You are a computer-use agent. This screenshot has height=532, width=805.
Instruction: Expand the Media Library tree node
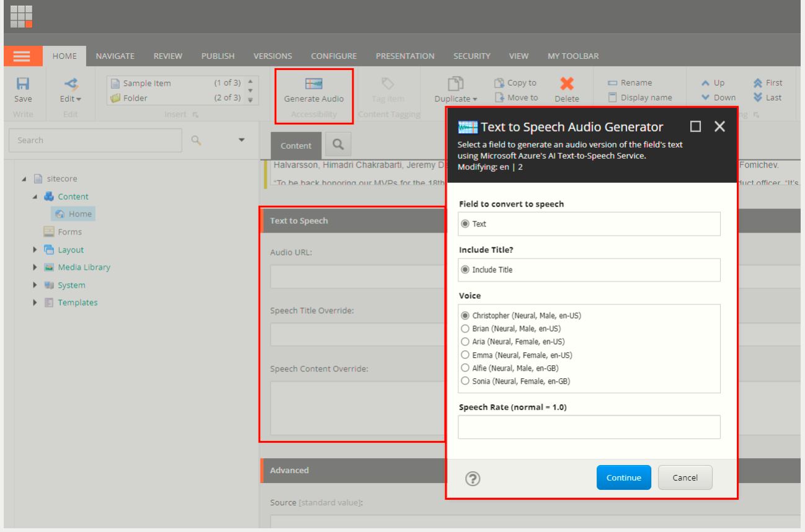(35, 267)
